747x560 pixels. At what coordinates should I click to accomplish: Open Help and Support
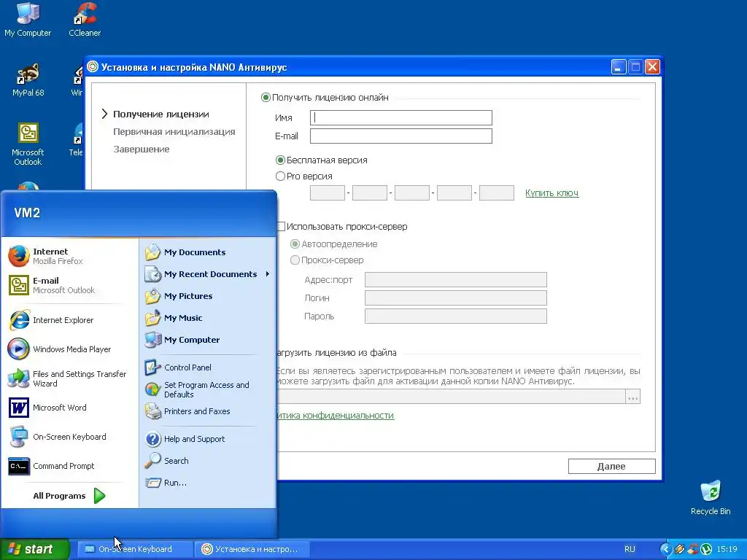point(207,439)
